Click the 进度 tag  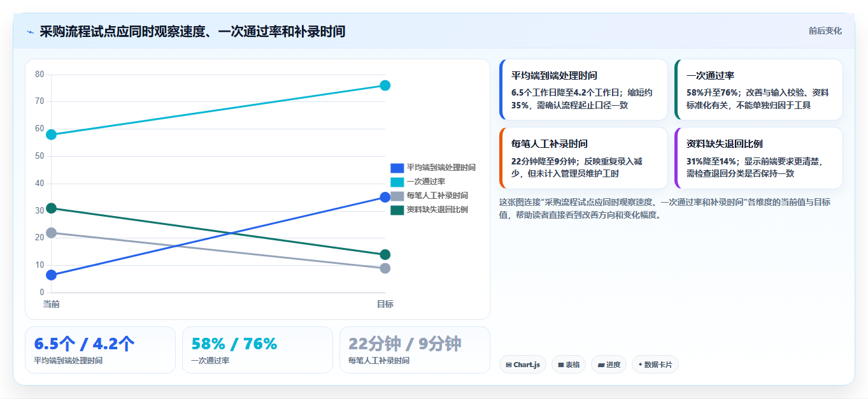coord(609,365)
